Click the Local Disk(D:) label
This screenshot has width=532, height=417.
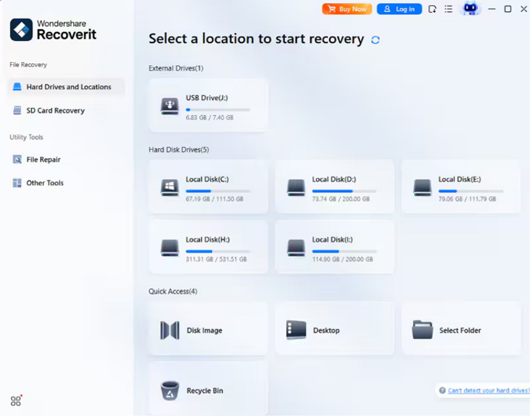click(x=335, y=180)
